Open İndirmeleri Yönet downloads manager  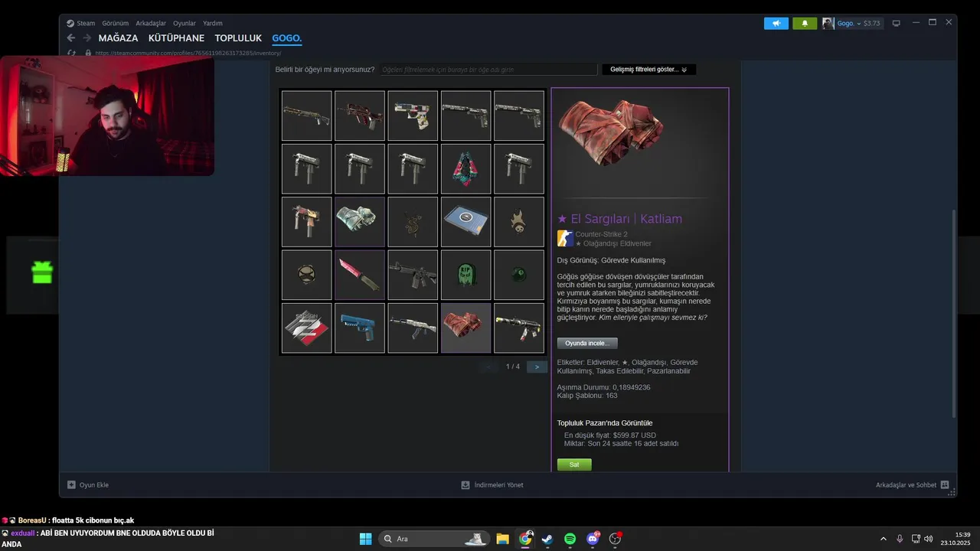click(492, 485)
